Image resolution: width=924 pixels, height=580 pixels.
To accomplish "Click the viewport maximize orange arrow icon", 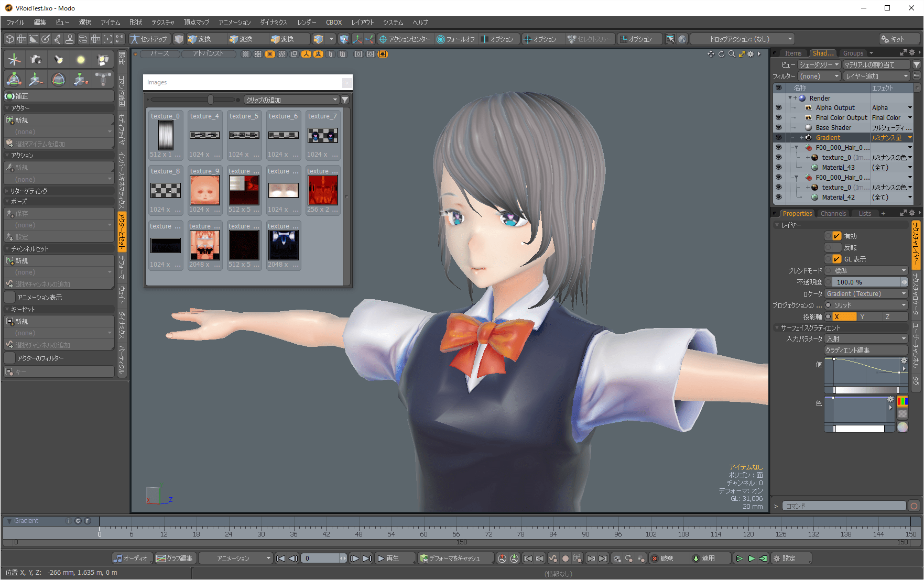I will pos(742,54).
